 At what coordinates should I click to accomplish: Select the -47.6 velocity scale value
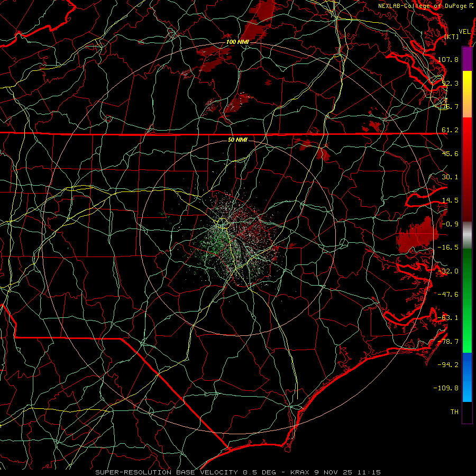click(x=448, y=295)
